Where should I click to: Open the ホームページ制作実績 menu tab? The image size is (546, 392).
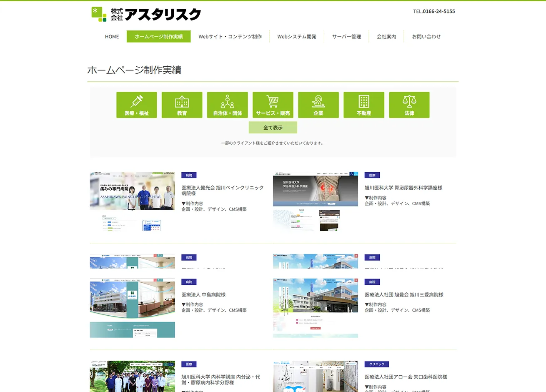(x=158, y=37)
